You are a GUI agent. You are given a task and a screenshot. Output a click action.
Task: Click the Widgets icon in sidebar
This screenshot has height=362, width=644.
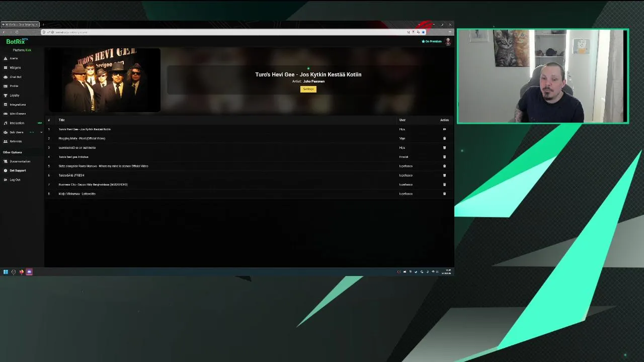6,67
